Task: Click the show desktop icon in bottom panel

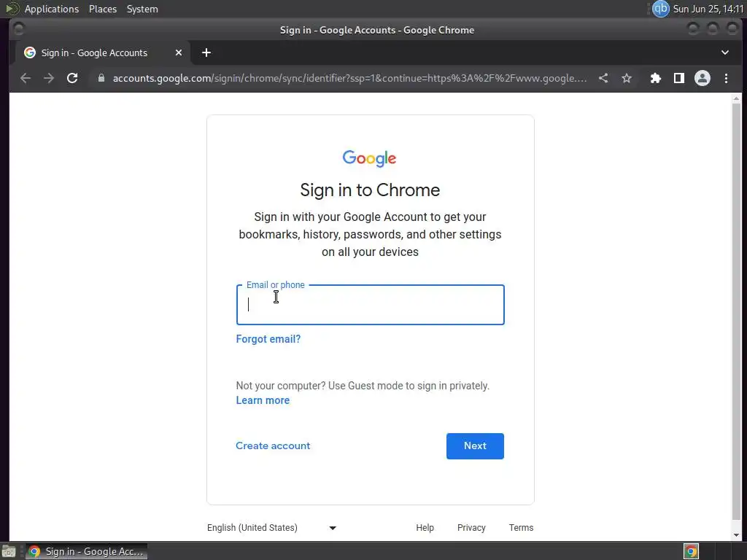Action: (x=9, y=551)
